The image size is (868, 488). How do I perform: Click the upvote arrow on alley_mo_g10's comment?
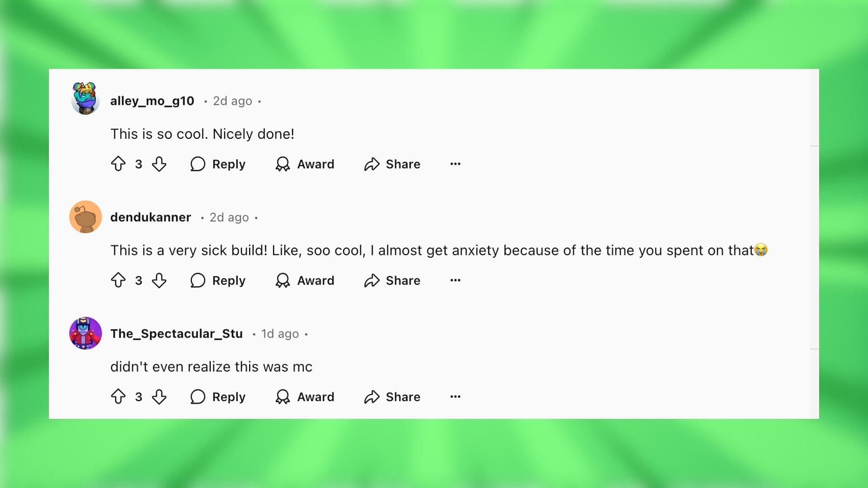(x=118, y=164)
